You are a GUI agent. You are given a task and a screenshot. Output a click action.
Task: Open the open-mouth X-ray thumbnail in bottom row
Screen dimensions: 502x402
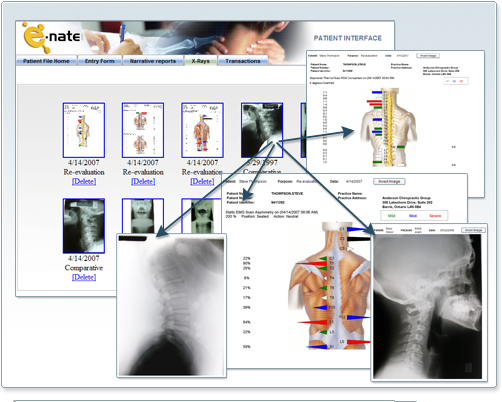tap(143, 216)
